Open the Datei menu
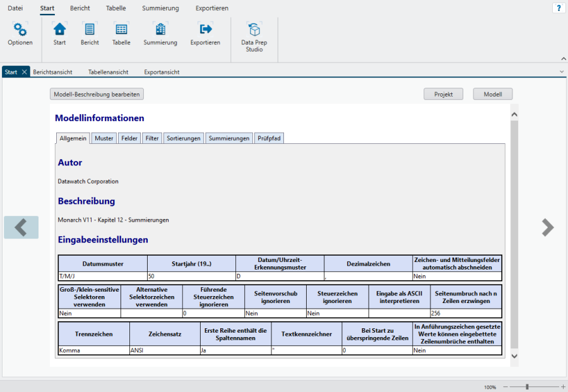 pos(15,8)
